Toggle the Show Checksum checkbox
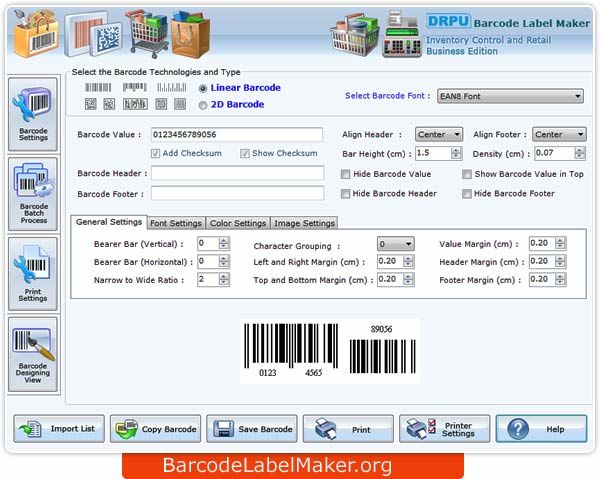Image resolution: width=600 pixels, height=479 pixels. click(x=245, y=153)
